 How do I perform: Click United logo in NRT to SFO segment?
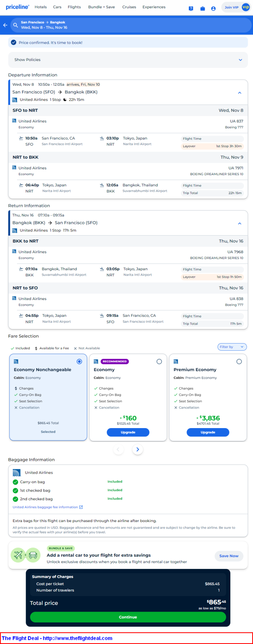[x=14, y=298]
